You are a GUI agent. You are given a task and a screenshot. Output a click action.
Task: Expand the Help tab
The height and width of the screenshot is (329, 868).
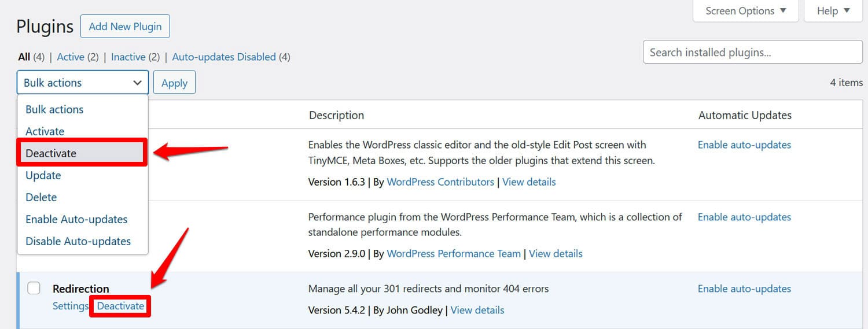833,11
